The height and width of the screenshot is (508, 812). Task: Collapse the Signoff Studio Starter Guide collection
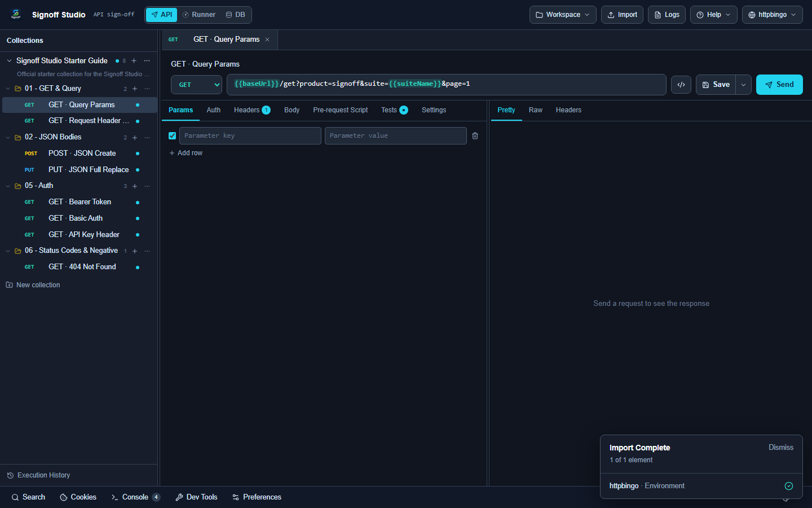(9, 61)
